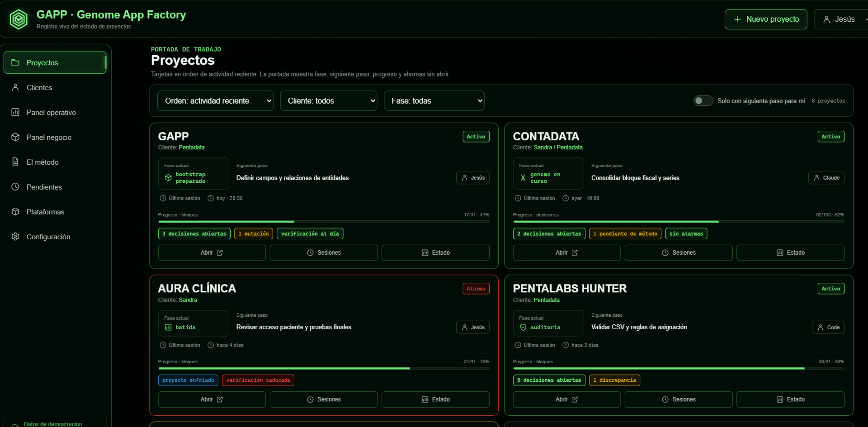This screenshot has width=868, height=427.
Task: Click the 3 decisiones abiertas tag
Action: point(194,233)
